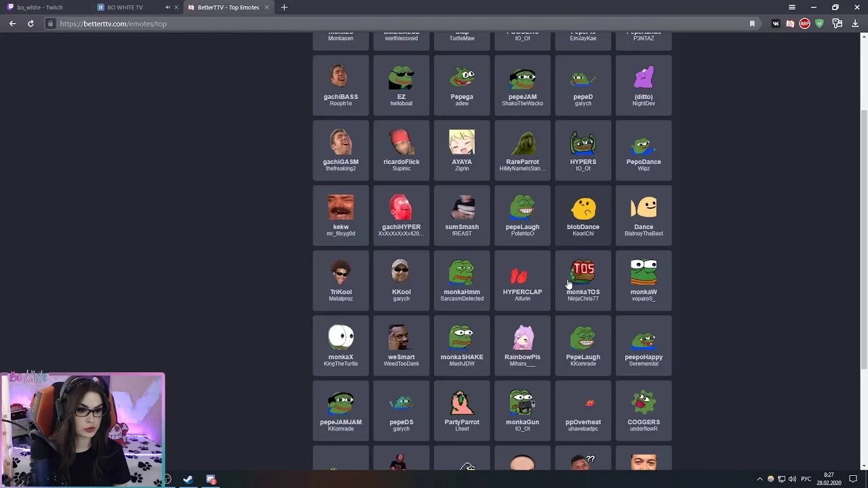Go back using the browser back arrow
This screenshot has height=488, width=868.
click(12, 24)
